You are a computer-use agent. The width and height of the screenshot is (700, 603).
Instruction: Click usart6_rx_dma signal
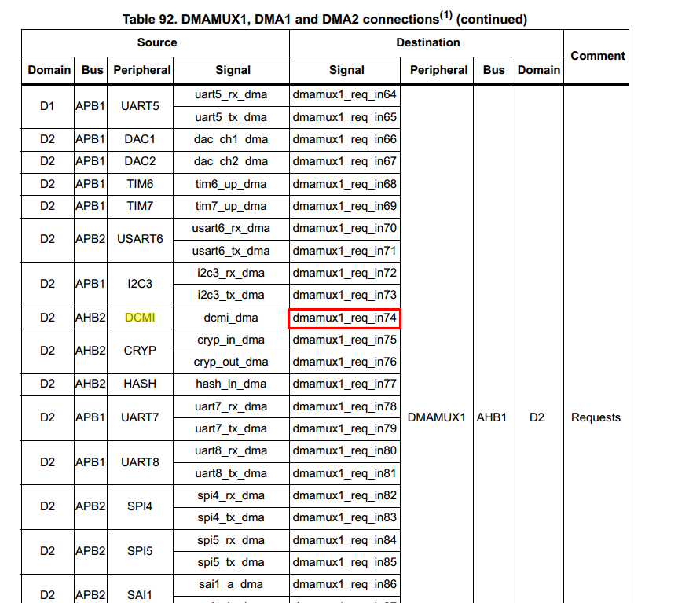click(x=231, y=228)
